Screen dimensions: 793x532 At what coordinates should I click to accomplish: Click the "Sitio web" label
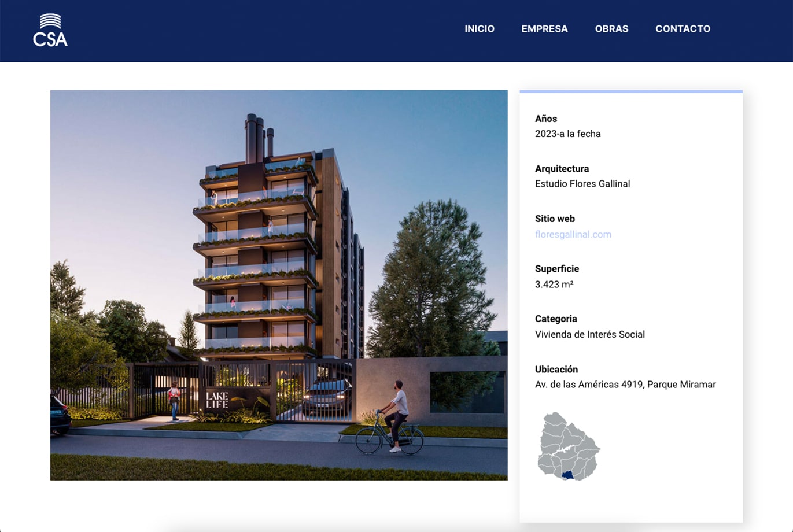555,219
